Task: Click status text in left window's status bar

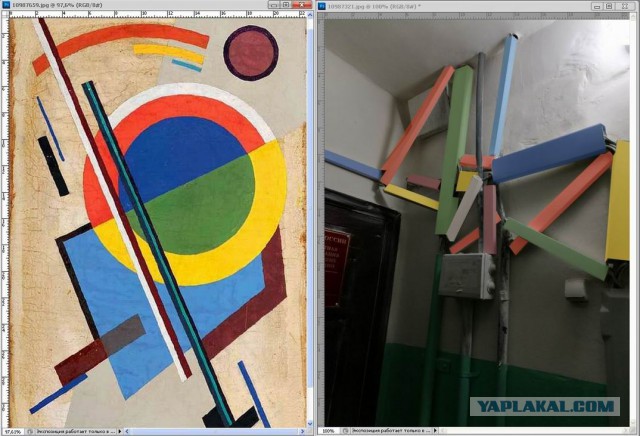Action: (x=76, y=431)
